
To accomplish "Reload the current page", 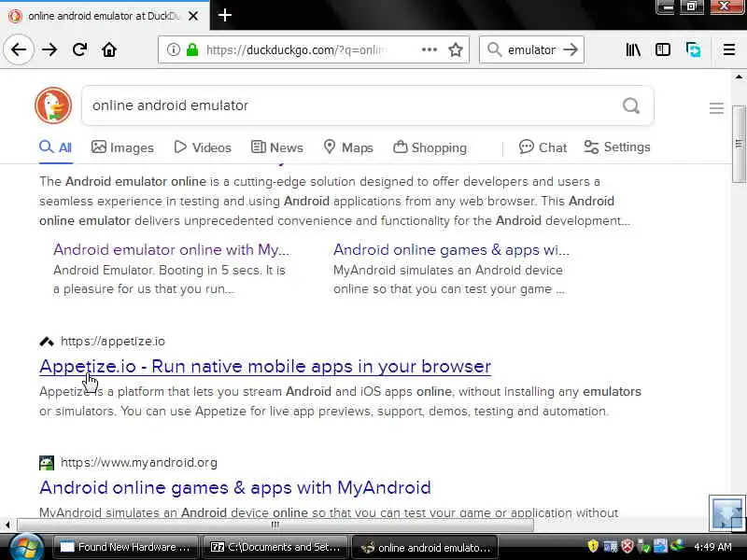I will [79, 49].
